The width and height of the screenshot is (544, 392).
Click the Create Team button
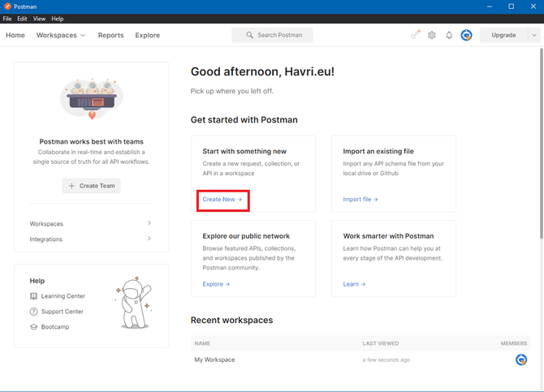(x=91, y=186)
